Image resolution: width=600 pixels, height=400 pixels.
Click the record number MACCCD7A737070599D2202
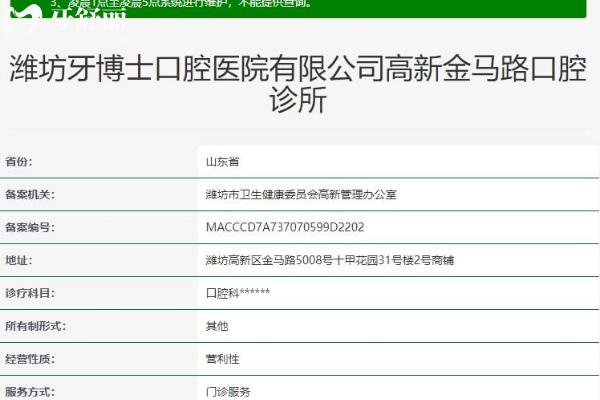pyautogui.click(x=285, y=227)
